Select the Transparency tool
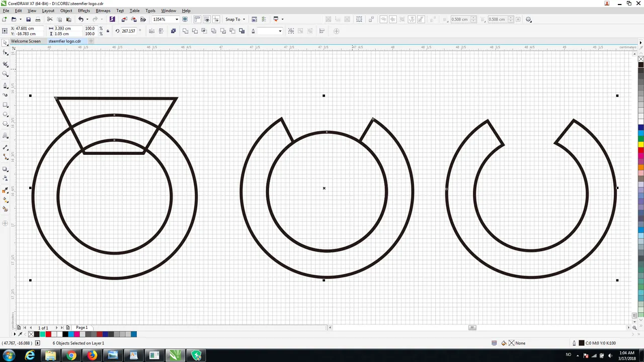The width and height of the screenshot is (644, 362). [x=6, y=178]
